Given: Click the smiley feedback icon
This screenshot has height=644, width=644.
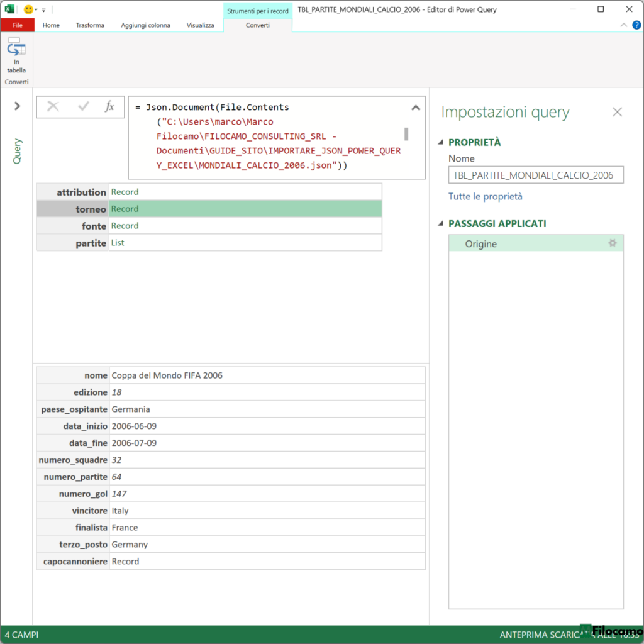Looking at the screenshot, I should [x=28, y=9].
